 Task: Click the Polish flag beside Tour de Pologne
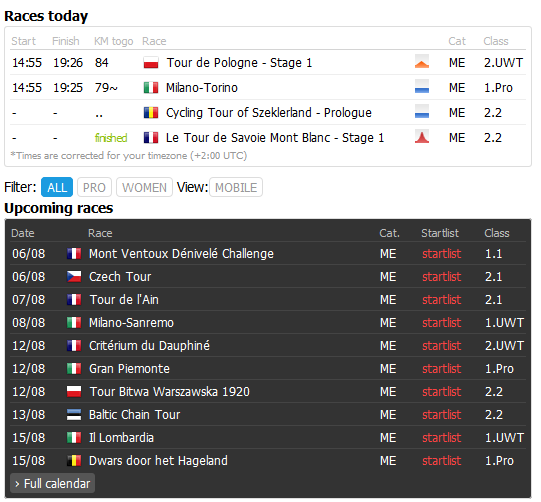click(x=151, y=63)
